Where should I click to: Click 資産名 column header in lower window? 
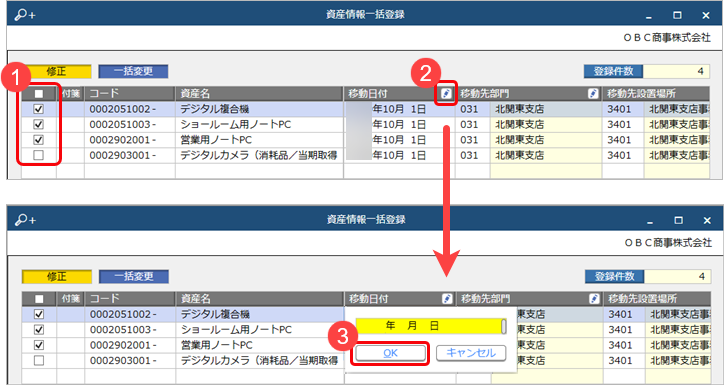tap(260, 299)
